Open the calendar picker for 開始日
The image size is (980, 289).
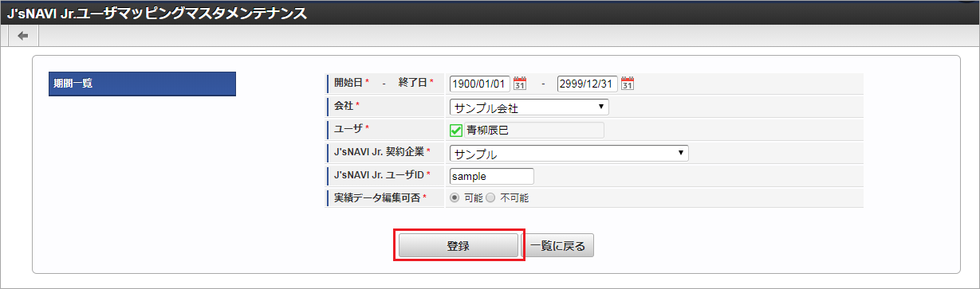(x=520, y=84)
